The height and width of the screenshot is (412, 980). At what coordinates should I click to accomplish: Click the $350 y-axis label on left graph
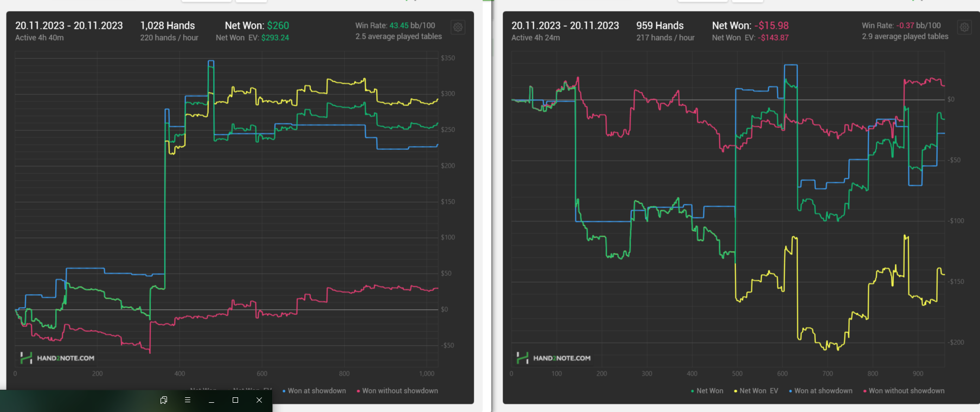tap(448, 58)
